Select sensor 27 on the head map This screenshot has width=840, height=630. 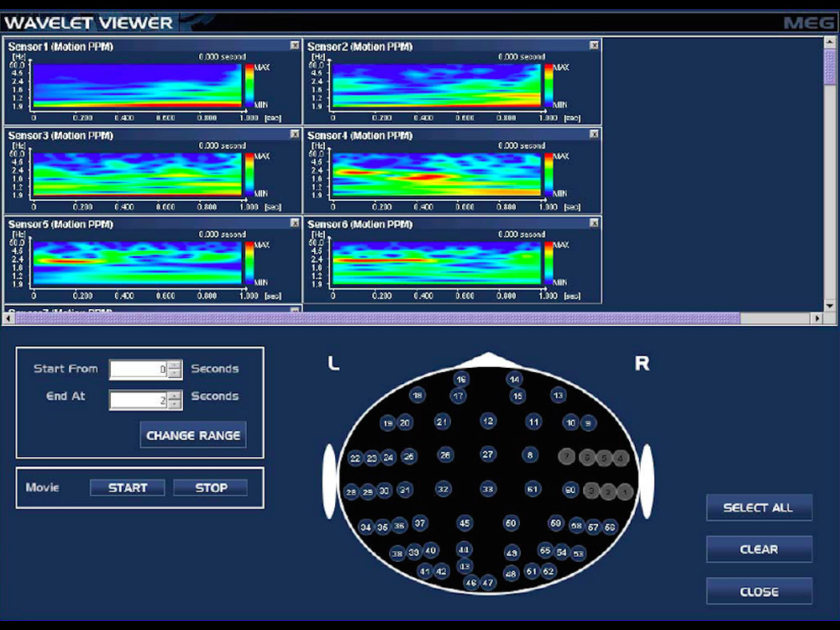coord(488,454)
